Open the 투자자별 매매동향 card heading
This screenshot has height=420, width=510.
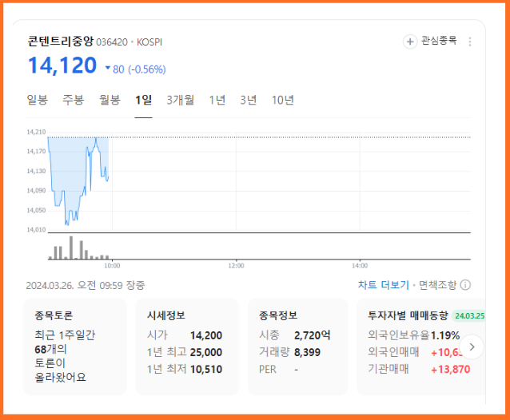pos(408,315)
